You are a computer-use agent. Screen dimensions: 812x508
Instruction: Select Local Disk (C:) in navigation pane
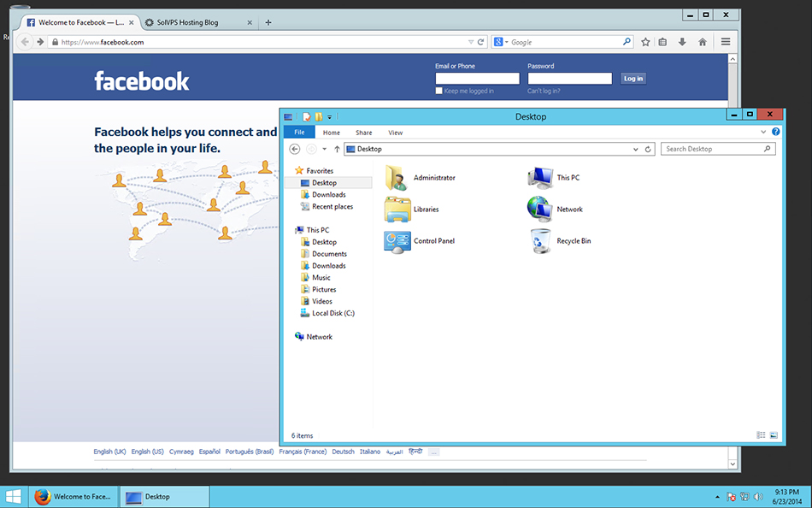tap(332, 313)
